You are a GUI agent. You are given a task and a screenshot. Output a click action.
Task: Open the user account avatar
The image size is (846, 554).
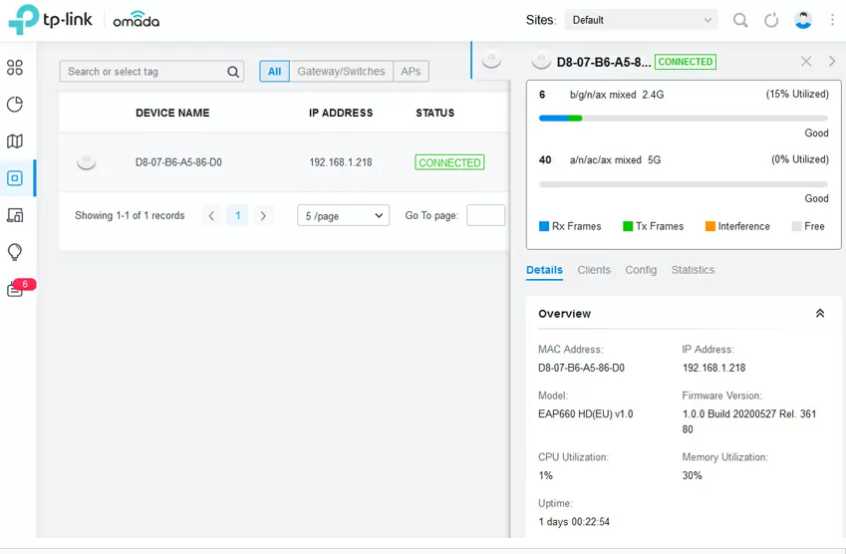pos(802,20)
